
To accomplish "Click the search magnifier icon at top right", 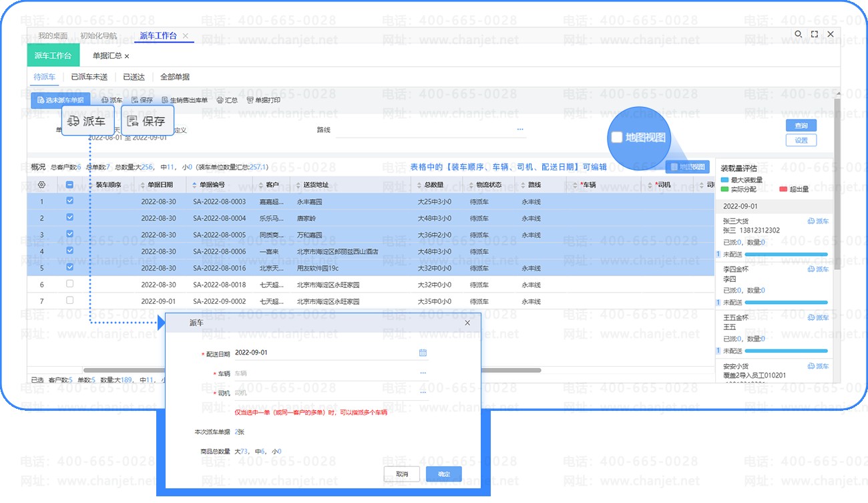I will click(x=798, y=34).
